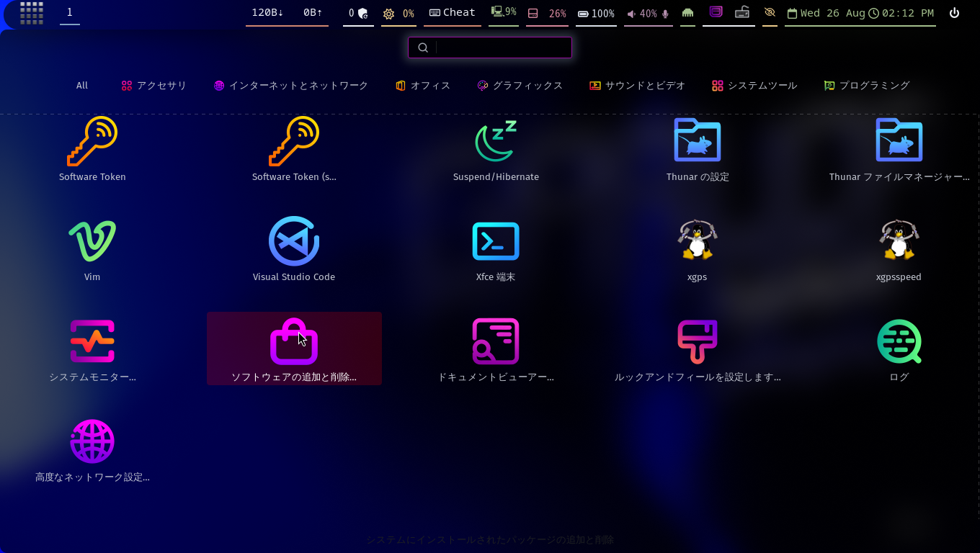Click the システムモニター... label text
The image size is (980, 553).
[92, 377]
